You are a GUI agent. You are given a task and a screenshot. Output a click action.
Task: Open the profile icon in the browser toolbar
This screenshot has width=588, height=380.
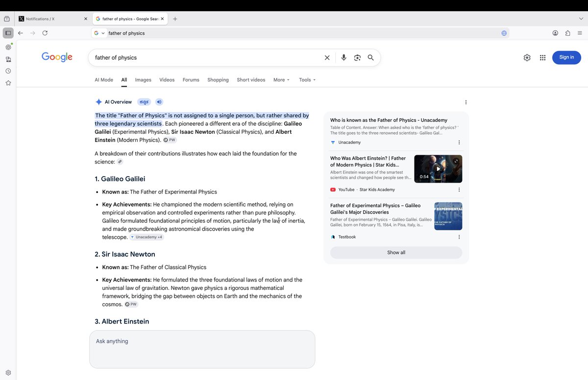pos(555,33)
